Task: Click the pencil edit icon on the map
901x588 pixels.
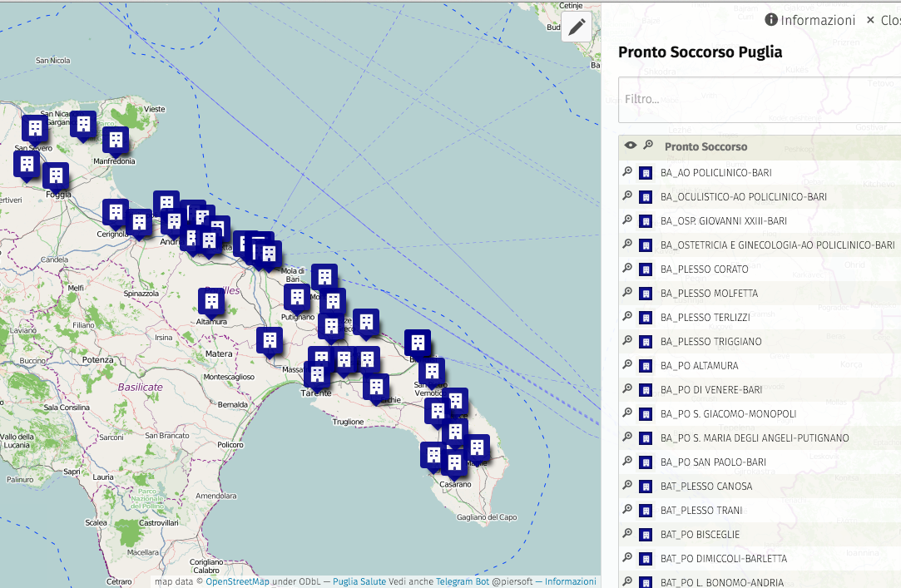Action: 577,27
